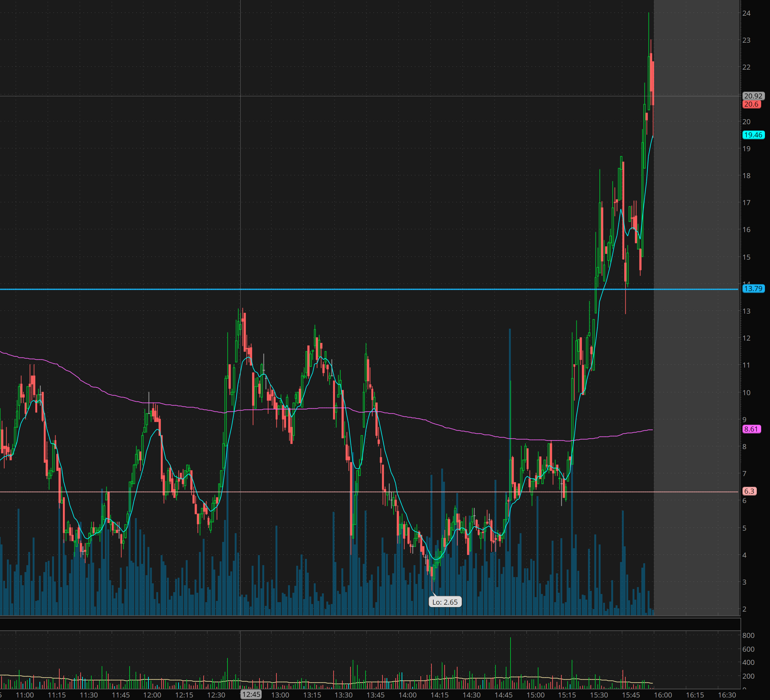This screenshot has height=700, width=770.
Task: Click the blue 13.79 price level label
Action: click(x=753, y=289)
